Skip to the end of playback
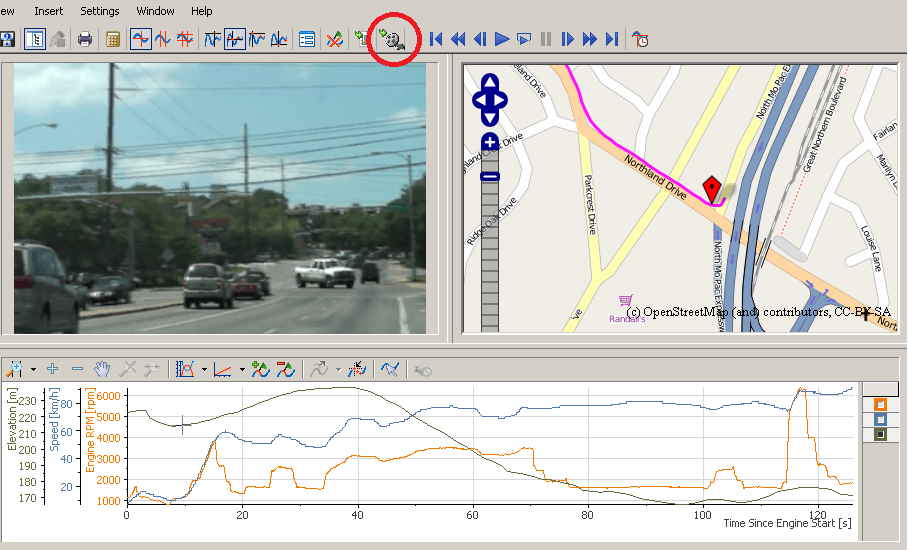Image resolution: width=908 pixels, height=550 pixels. (612, 40)
